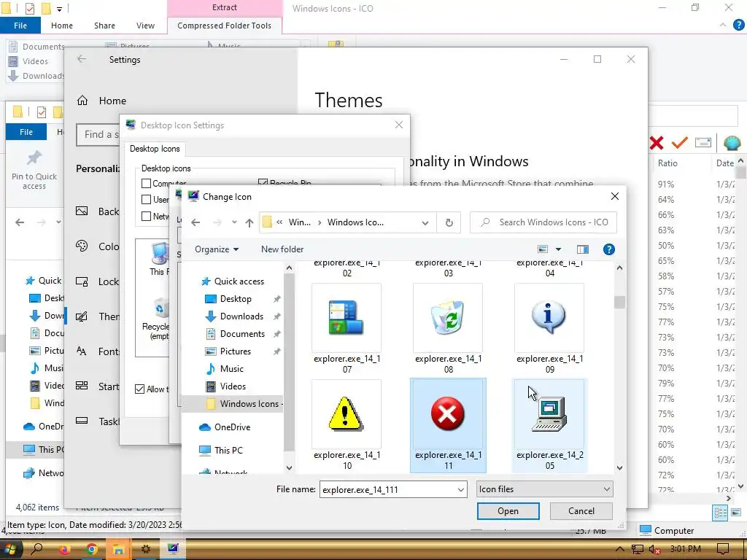Expand address bar dropdown in Change Icon dialog
The width and height of the screenshot is (747, 560).
click(425, 222)
